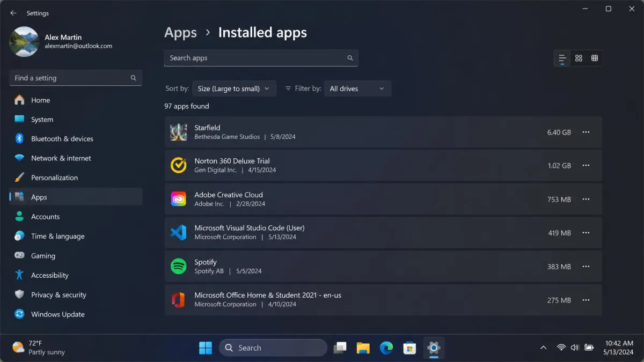Click the Spotify 383 MB size
The image size is (644, 362).
click(559, 267)
